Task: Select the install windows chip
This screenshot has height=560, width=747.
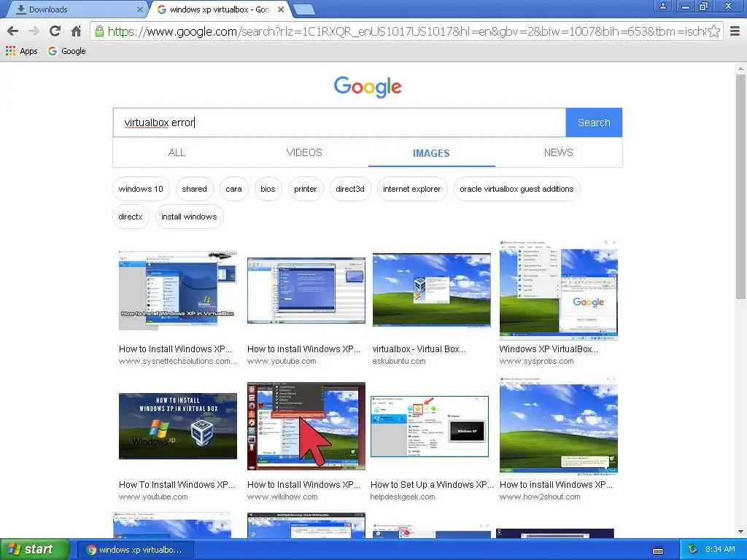Action: click(x=189, y=217)
